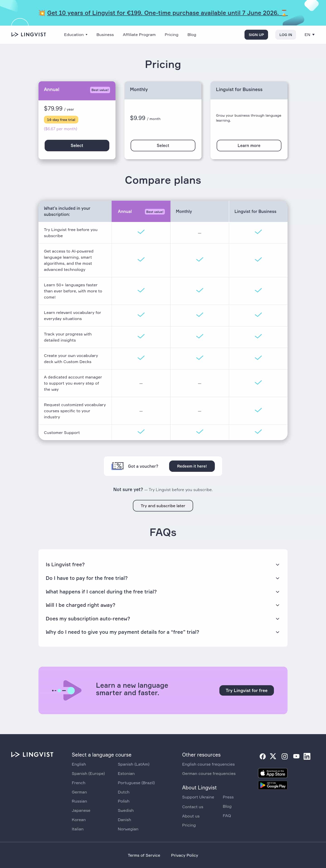326x868 pixels.
Task: Open the EN language selector
Action: (309, 35)
